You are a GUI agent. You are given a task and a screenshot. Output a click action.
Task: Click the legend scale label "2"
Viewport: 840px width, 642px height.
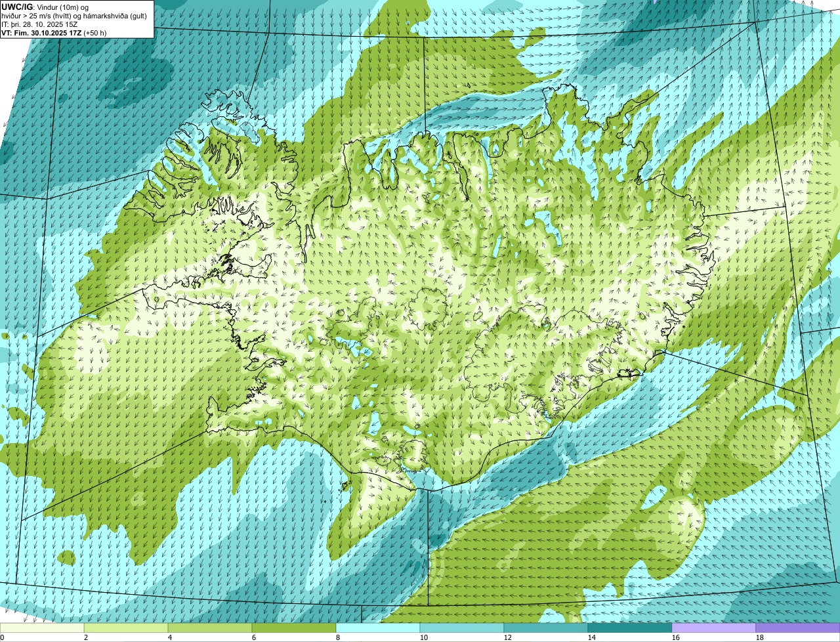pos(86,637)
